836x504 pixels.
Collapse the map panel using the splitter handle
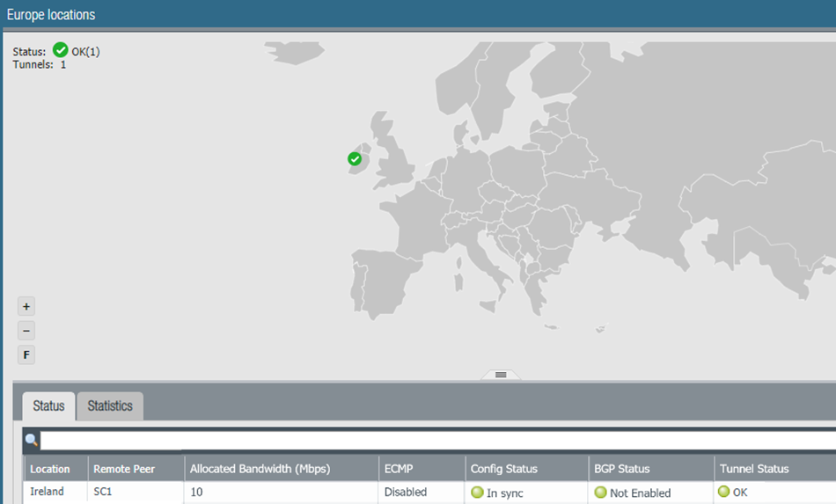click(501, 375)
